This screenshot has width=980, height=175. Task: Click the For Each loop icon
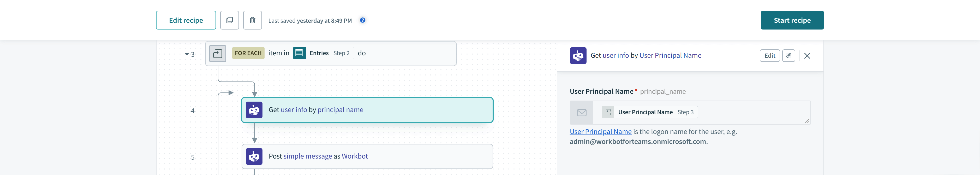[217, 53]
